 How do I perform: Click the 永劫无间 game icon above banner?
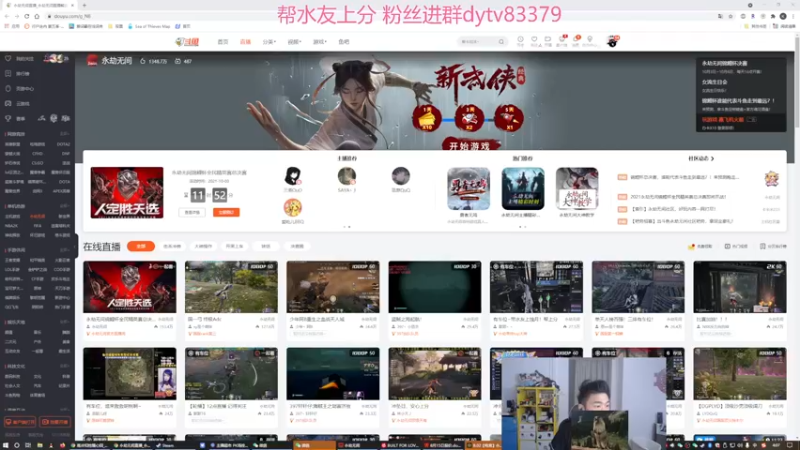pyautogui.click(x=92, y=61)
